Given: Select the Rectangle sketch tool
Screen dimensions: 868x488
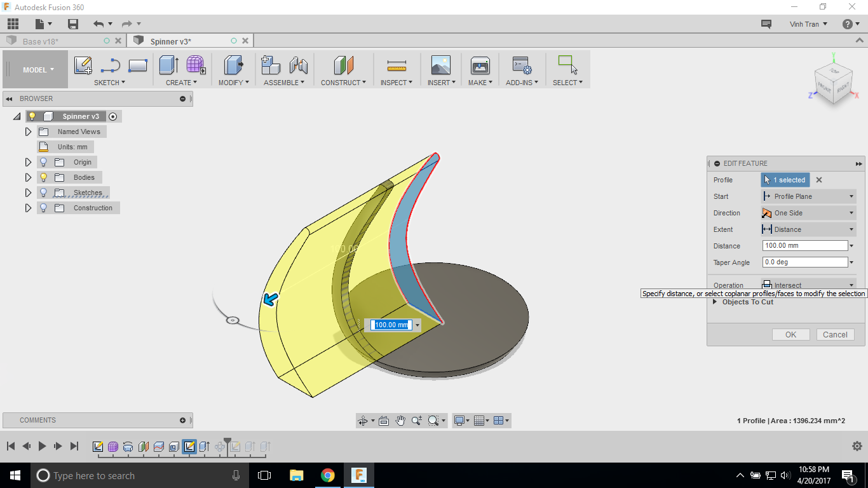Looking at the screenshot, I should tap(138, 65).
